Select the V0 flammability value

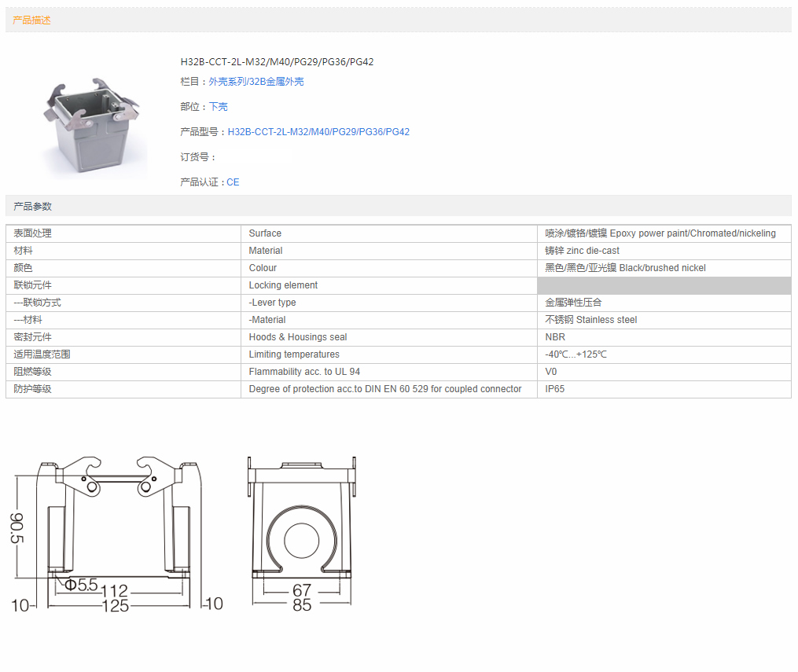coord(550,372)
